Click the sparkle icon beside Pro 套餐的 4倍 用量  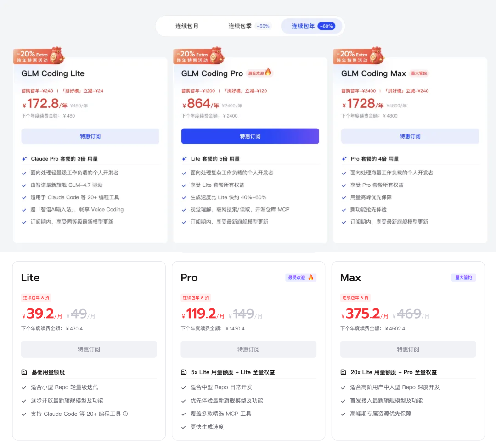344,159
